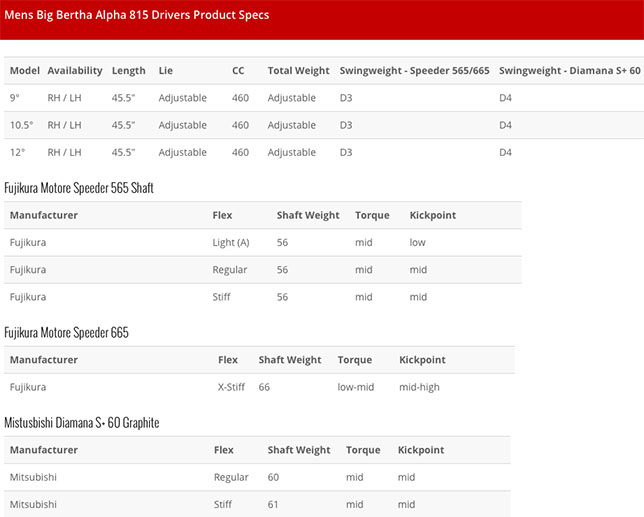Select the X-Stiff flex cell
Screen dimensions: 644x517
coord(231,386)
